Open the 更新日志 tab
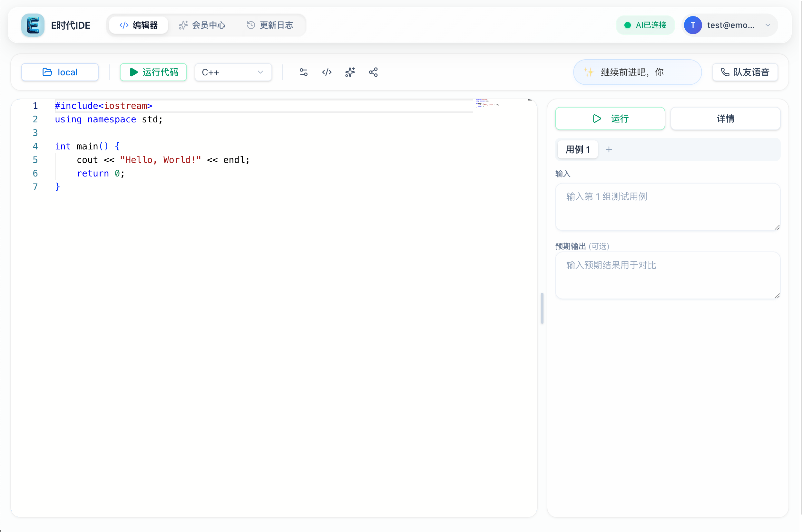This screenshot has height=532, width=802. coord(270,25)
